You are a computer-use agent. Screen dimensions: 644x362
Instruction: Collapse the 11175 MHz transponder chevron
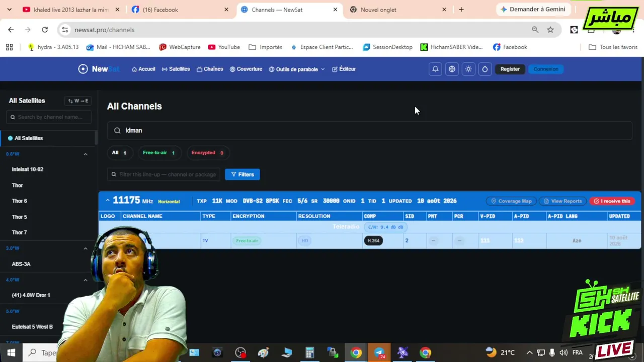[x=107, y=201]
